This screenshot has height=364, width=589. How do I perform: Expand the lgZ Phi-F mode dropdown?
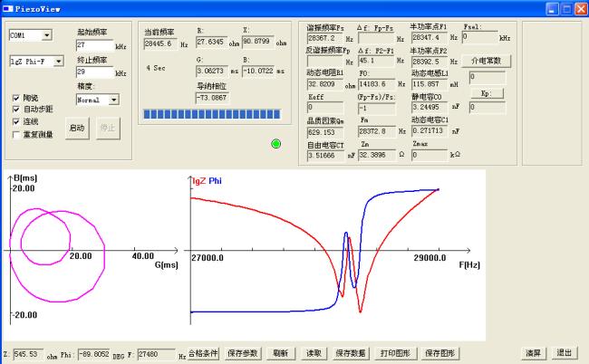coord(58,62)
